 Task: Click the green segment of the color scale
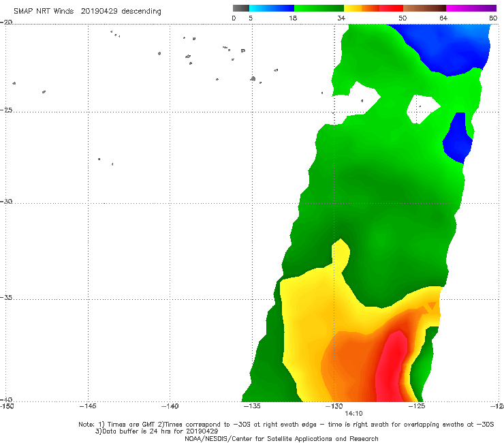pos(319,8)
